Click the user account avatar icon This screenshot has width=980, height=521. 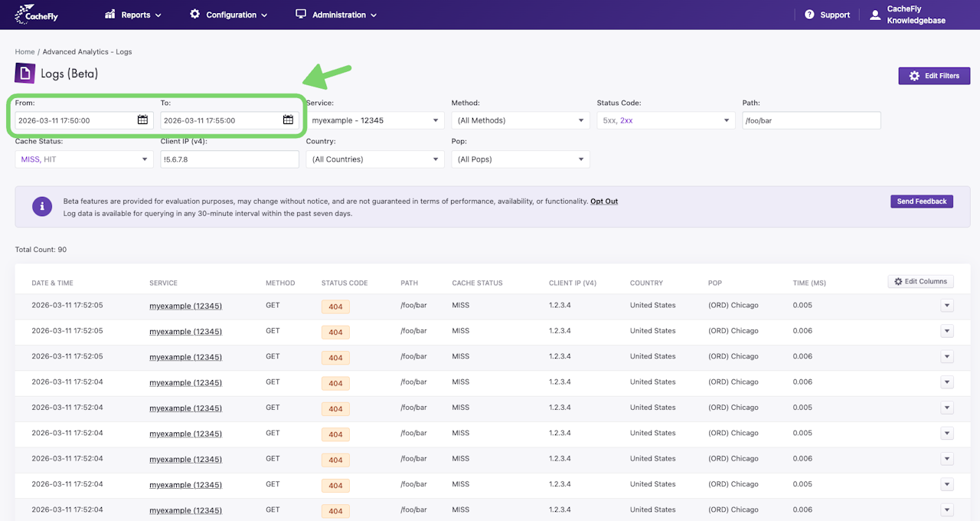875,15
